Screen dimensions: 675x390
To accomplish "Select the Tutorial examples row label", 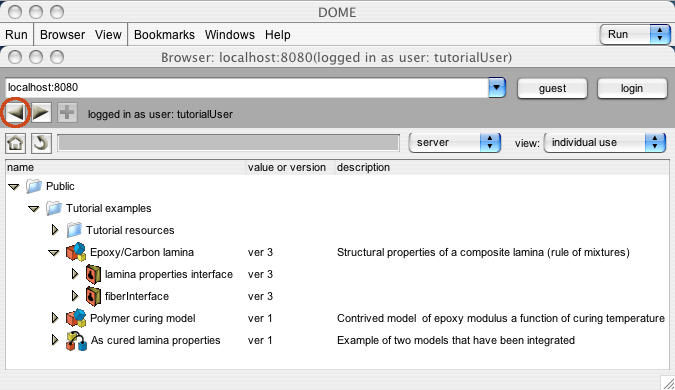I will tap(108, 208).
